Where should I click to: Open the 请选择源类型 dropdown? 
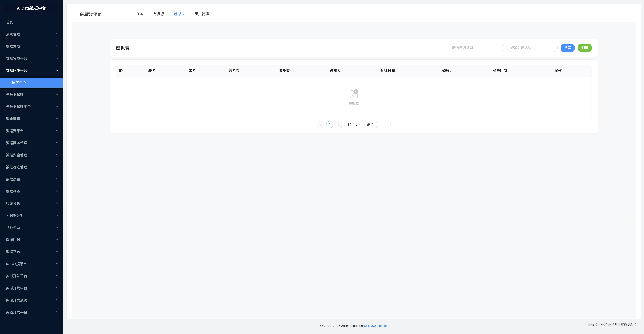click(x=476, y=48)
